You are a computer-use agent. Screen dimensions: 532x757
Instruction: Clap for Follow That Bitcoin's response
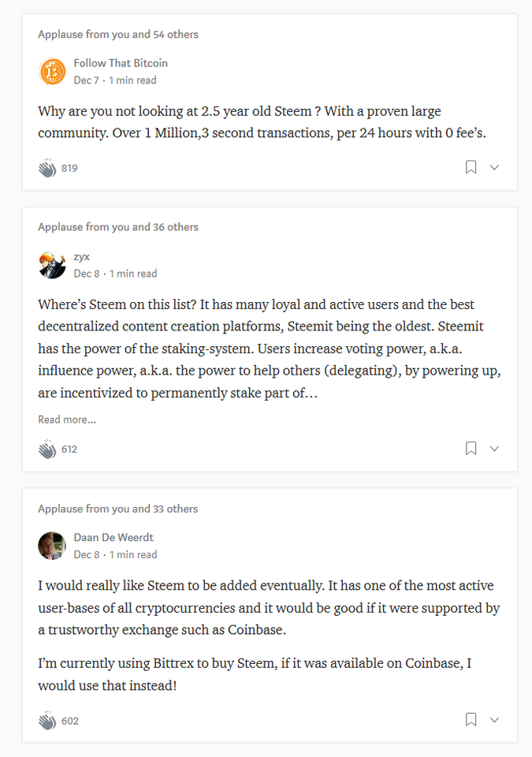(47, 167)
